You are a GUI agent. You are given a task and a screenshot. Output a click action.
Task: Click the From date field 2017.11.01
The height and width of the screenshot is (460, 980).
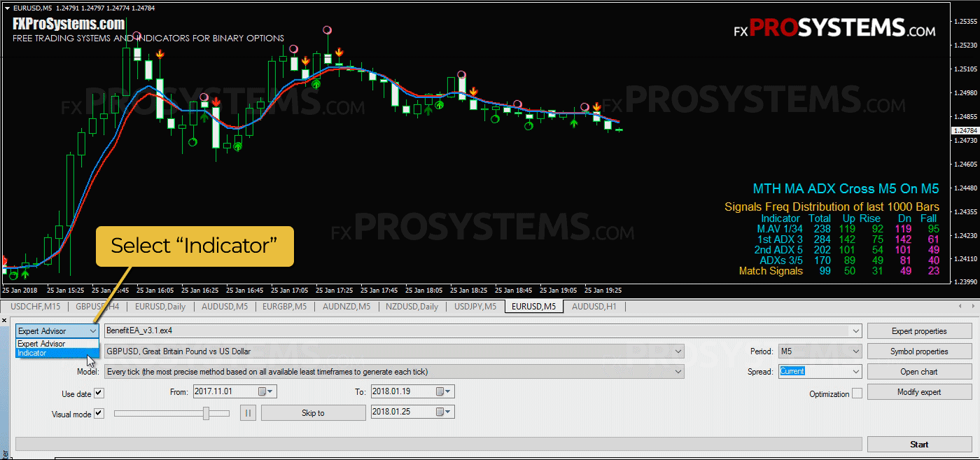[234, 392]
